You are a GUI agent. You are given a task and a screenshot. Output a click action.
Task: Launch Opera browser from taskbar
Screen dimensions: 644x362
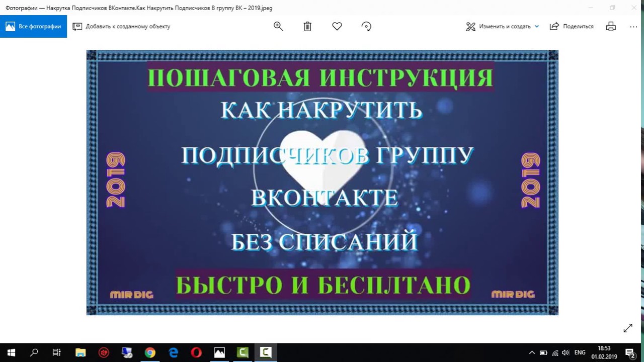pyautogui.click(x=196, y=352)
